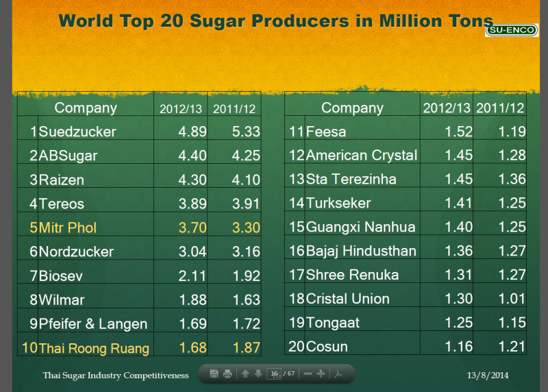Click the footer 'Thai Sugar Industry Competitiveness'

[x=116, y=376]
